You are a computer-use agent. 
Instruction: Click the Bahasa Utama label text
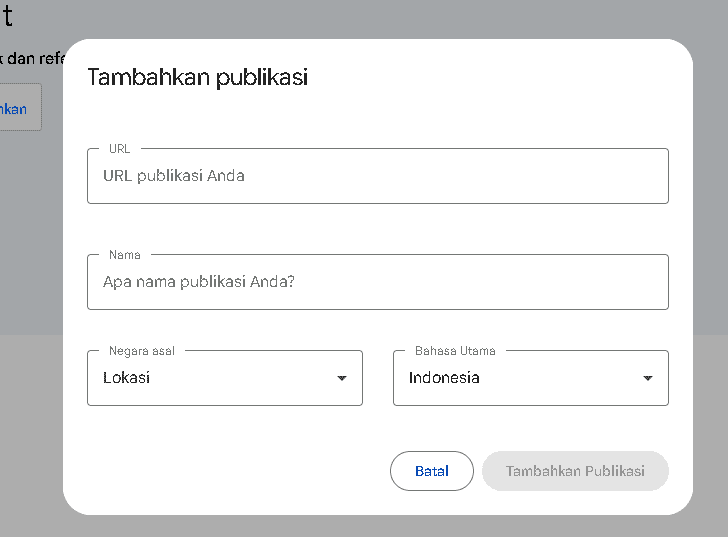point(455,351)
